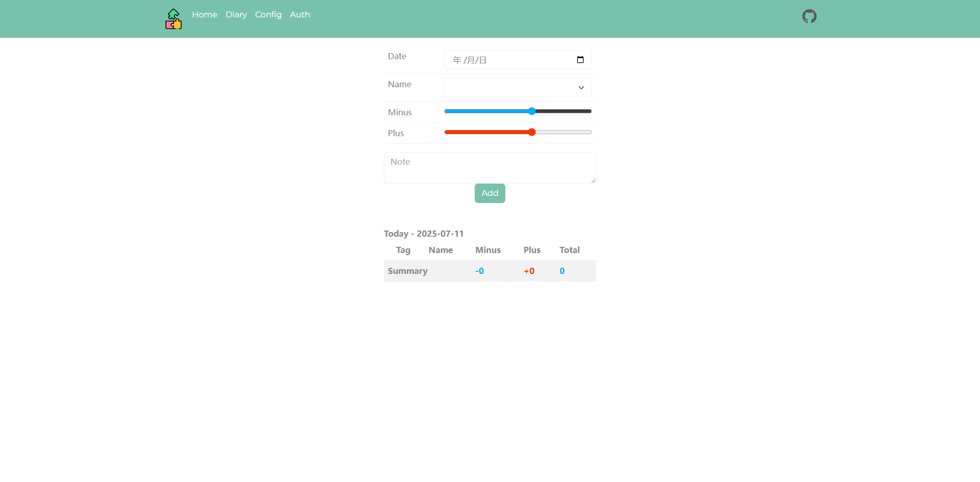Image resolution: width=980 pixels, height=482 pixels.
Task: Go to the Home menu item
Action: [205, 15]
